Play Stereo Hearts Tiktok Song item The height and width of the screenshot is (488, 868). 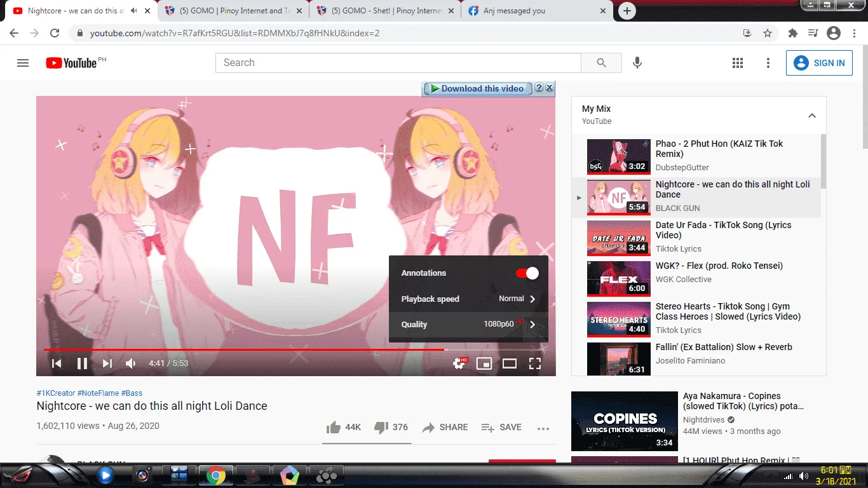coord(696,319)
